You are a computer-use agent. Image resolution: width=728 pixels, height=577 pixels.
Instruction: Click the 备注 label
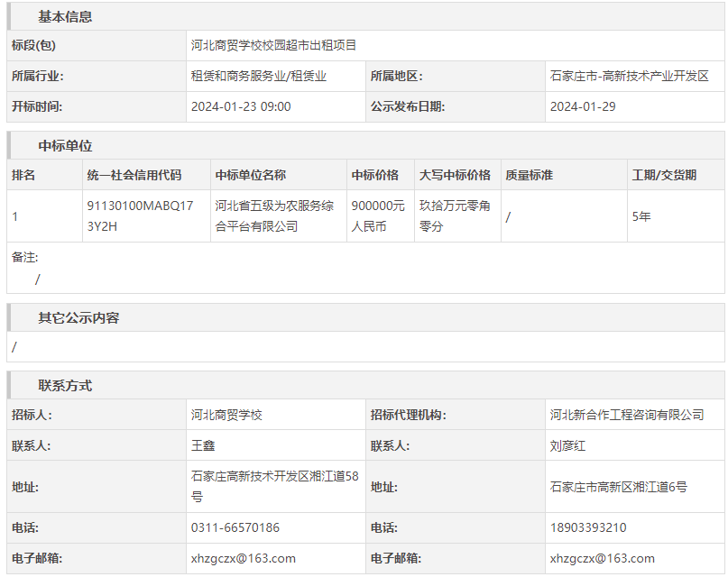click(24, 257)
